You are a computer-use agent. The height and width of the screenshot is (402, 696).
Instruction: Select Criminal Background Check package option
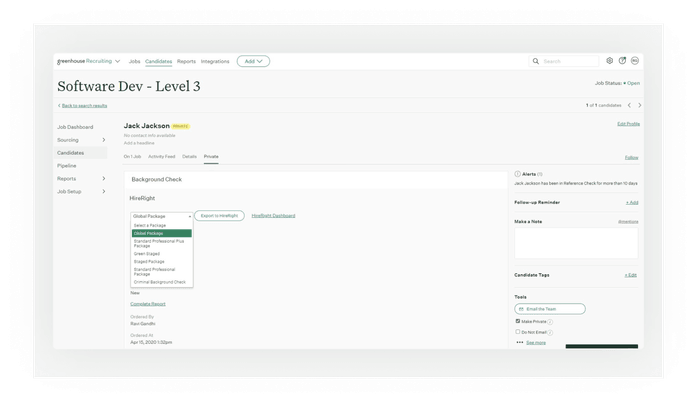(x=159, y=282)
